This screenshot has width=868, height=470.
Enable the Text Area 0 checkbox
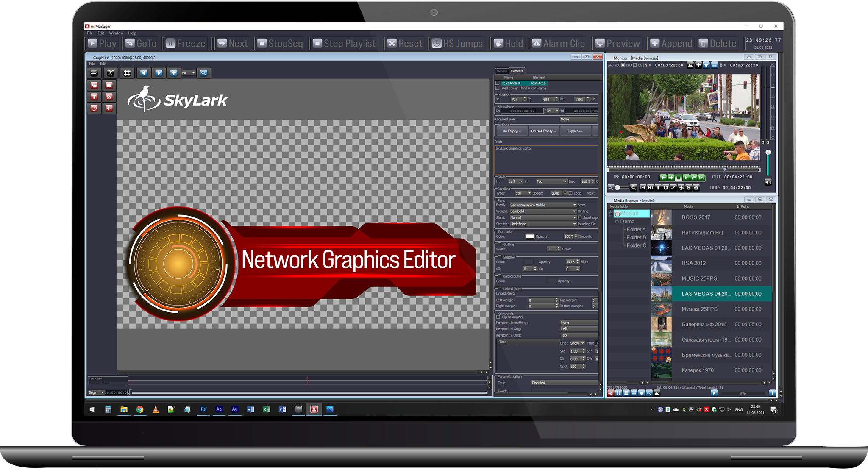[498, 83]
